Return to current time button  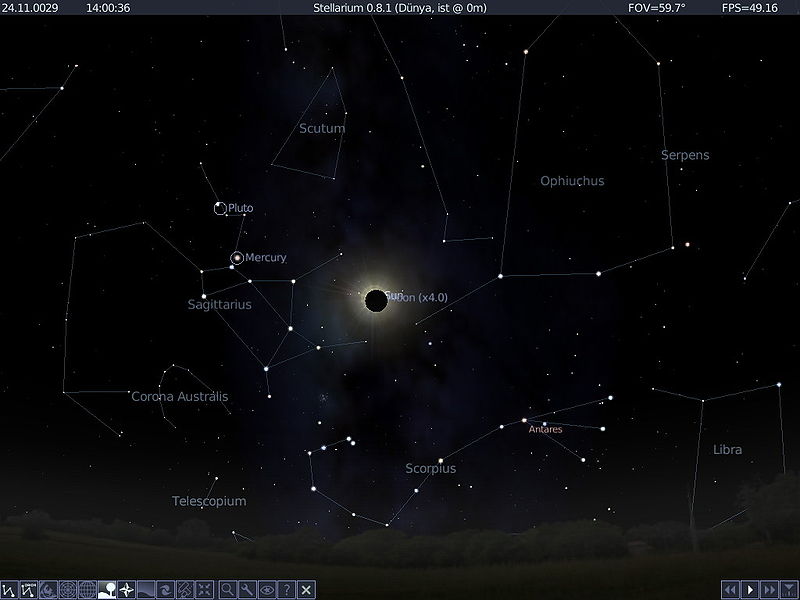coord(789,590)
